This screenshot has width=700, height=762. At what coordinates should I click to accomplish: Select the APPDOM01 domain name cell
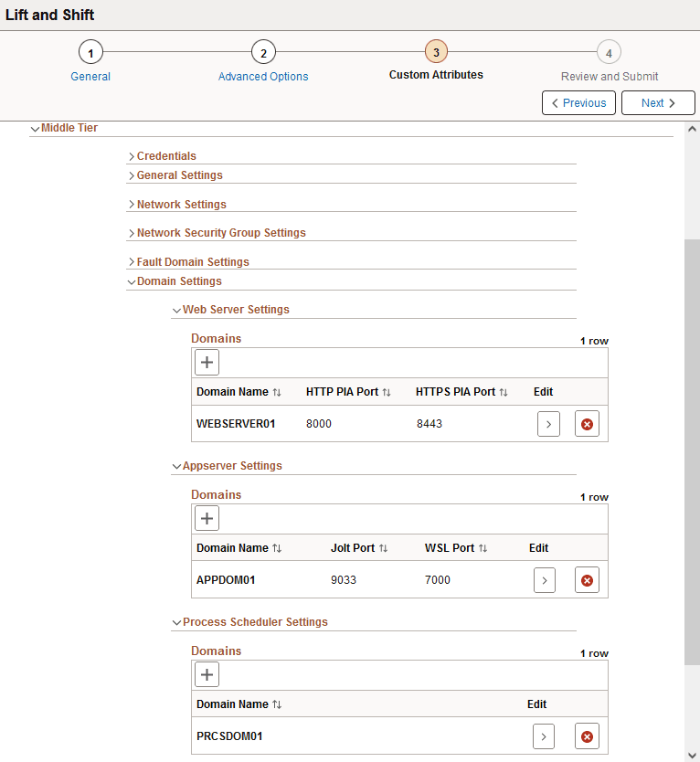click(226, 580)
